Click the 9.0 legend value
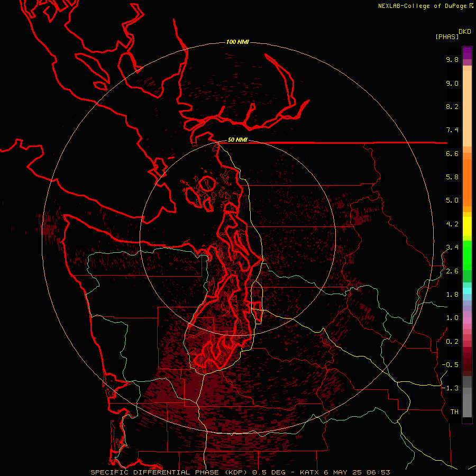This screenshot has height=476, width=476. tap(452, 83)
